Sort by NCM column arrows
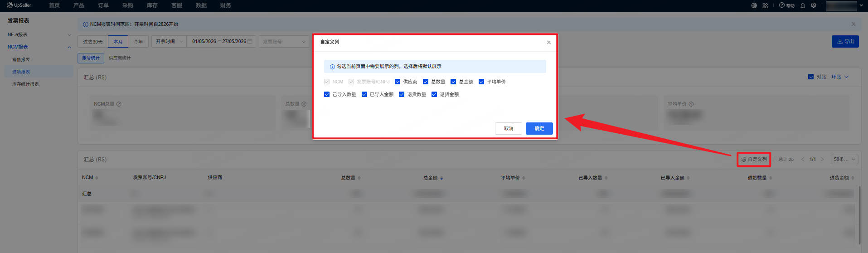The width and height of the screenshot is (868, 253). (x=97, y=178)
